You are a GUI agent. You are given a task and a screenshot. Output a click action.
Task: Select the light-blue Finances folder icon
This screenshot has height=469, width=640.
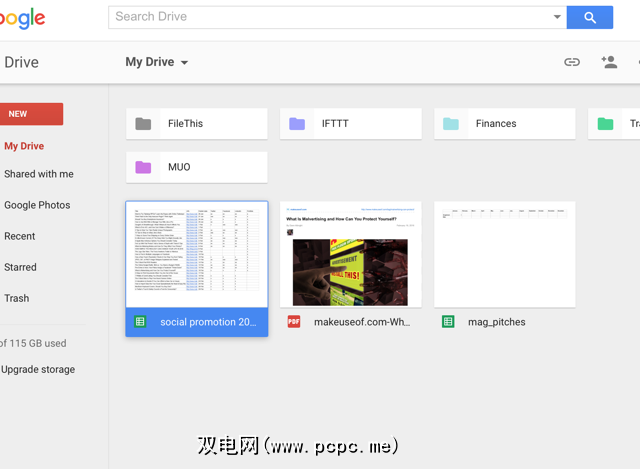tap(451, 124)
